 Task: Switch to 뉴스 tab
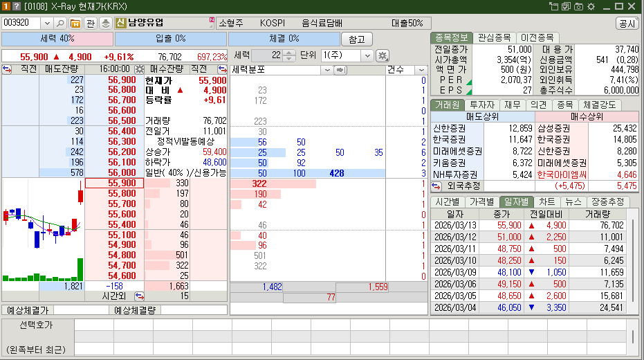pos(573,201)
